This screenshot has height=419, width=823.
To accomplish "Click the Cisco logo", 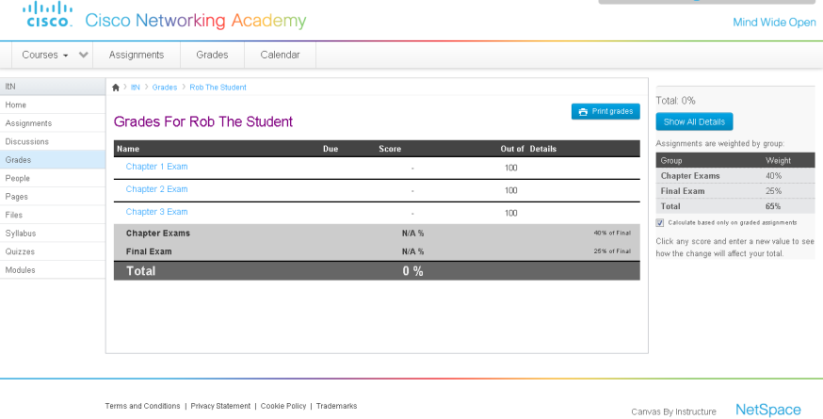I will click(49, 15).
